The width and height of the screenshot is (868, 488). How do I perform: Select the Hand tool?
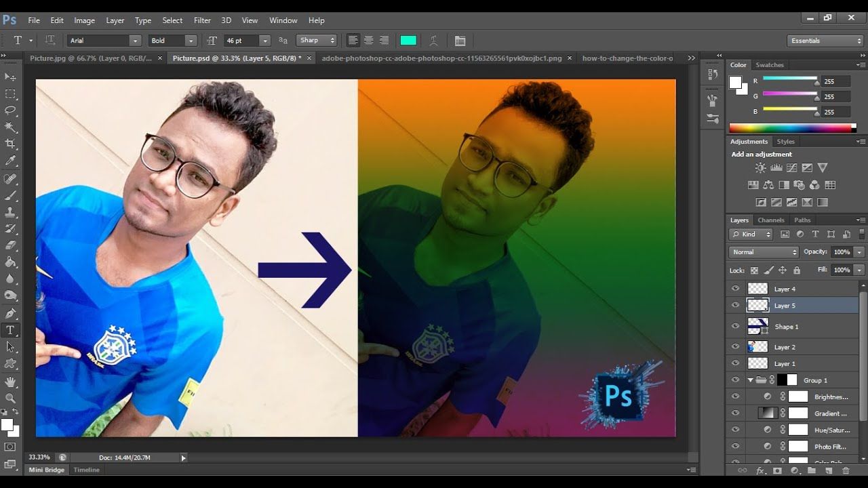[x=10, y=382]
